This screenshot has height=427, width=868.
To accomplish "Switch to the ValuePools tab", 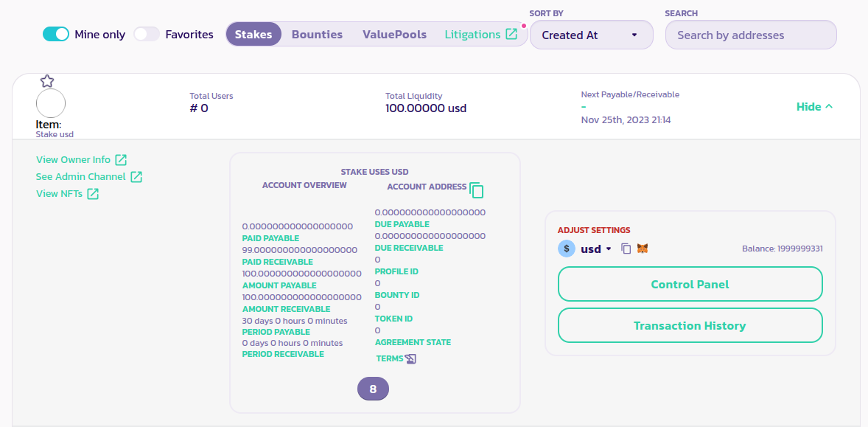I will point(394,34).
